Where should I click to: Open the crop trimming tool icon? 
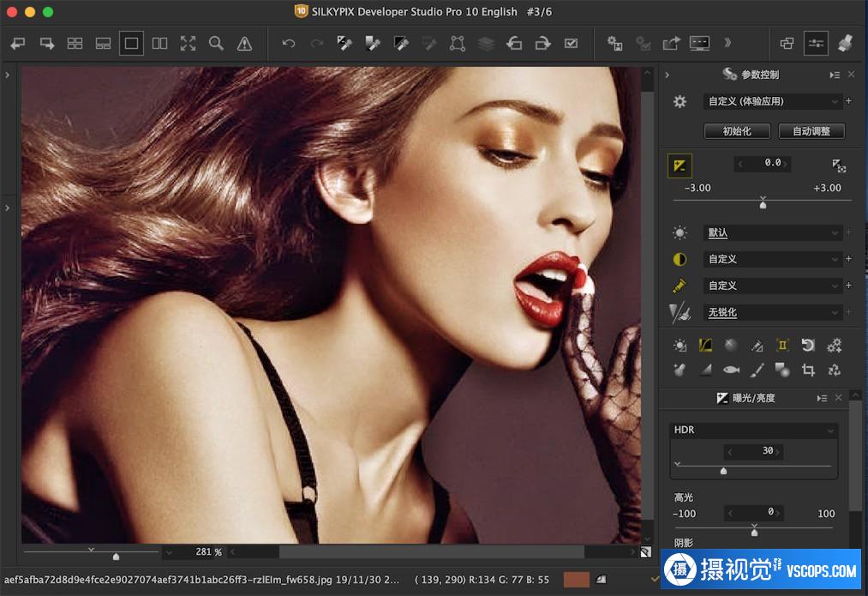pos(808,370)
